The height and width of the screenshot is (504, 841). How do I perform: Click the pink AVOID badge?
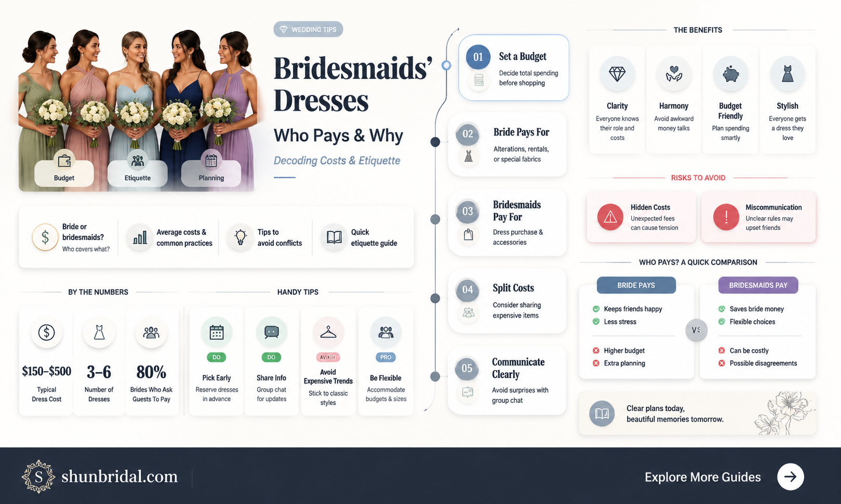[x=328, y=357]
